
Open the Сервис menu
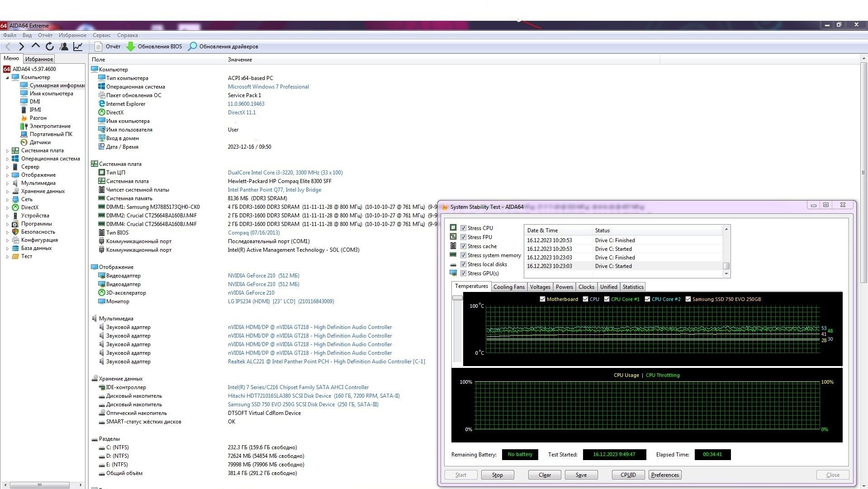click(x=102, y=35)
